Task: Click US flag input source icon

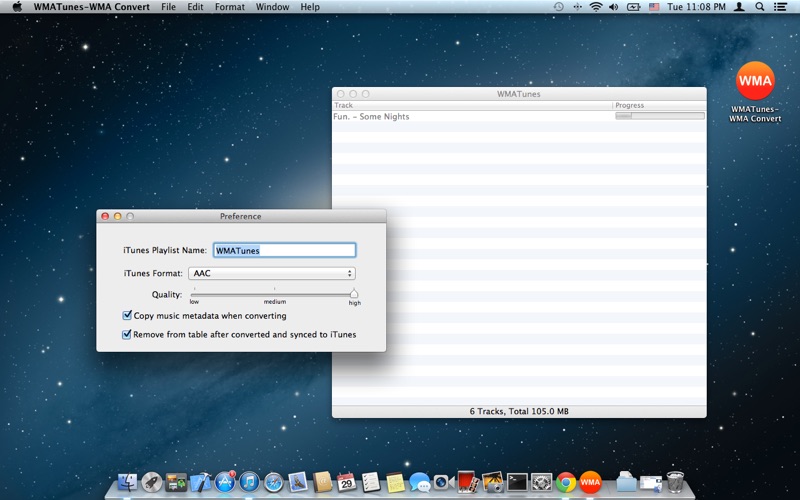Action: (x=654, y=7)
